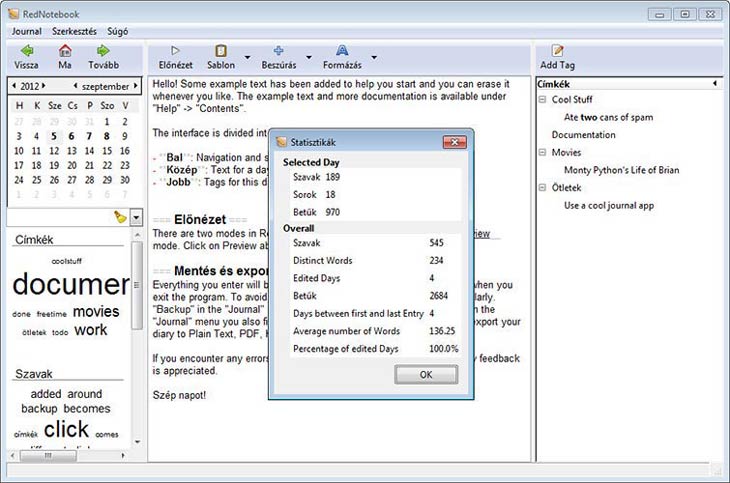Open the Szerkesztés menu
730x483 pixels.
point(81,31)
